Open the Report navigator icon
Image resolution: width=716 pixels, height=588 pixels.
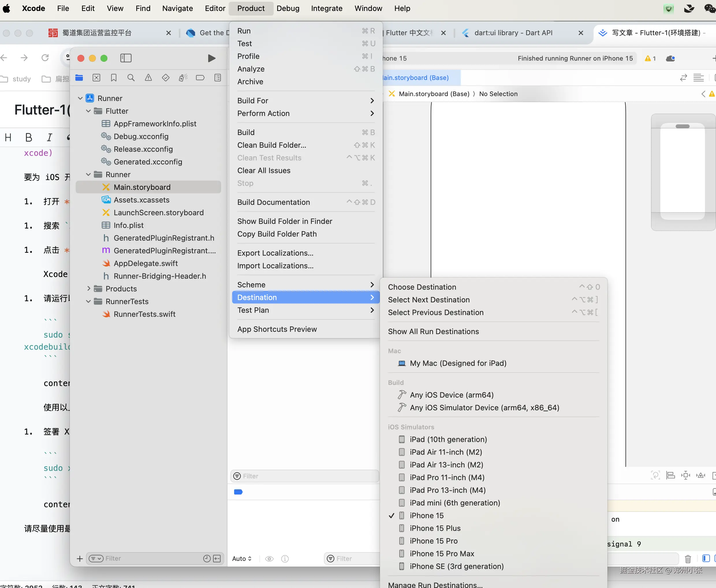(x=218, y=78)
